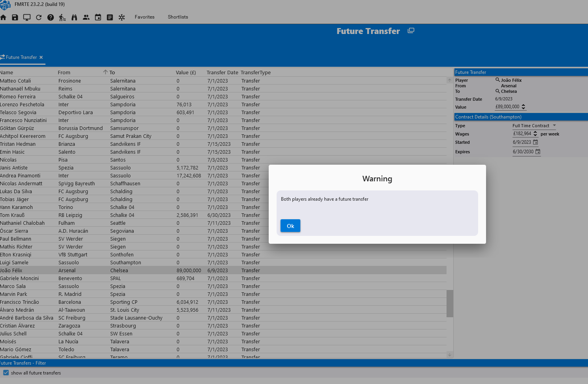Select the Álvaro Medrán row

point(223,310)
